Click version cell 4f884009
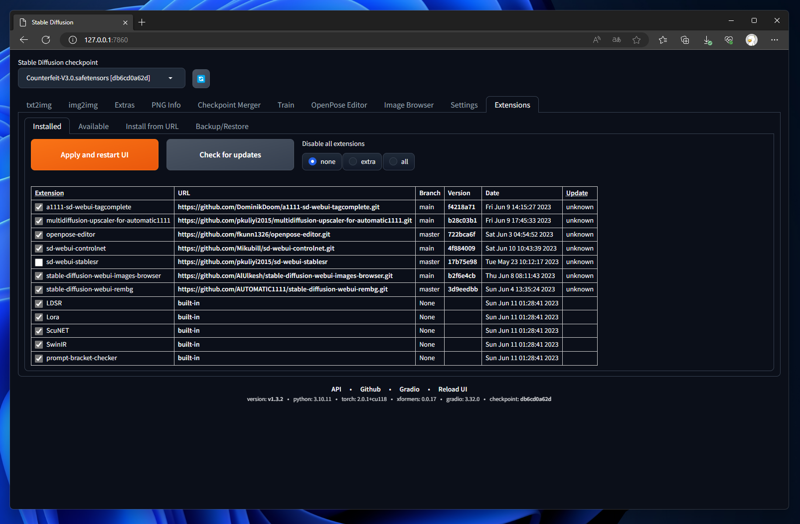The width and height of the screenshot is (800, 524). pos(461,248)
